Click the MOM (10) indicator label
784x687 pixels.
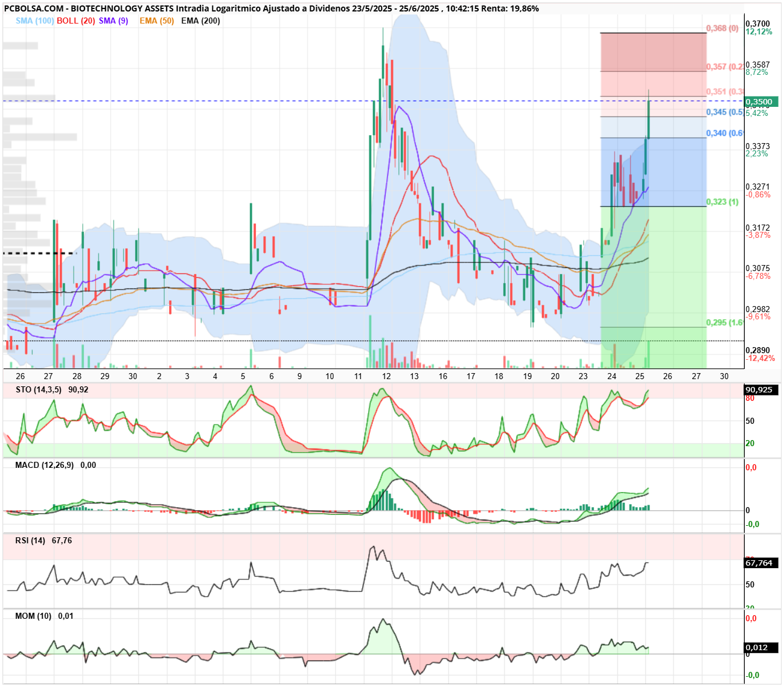[x=34, y=616]
